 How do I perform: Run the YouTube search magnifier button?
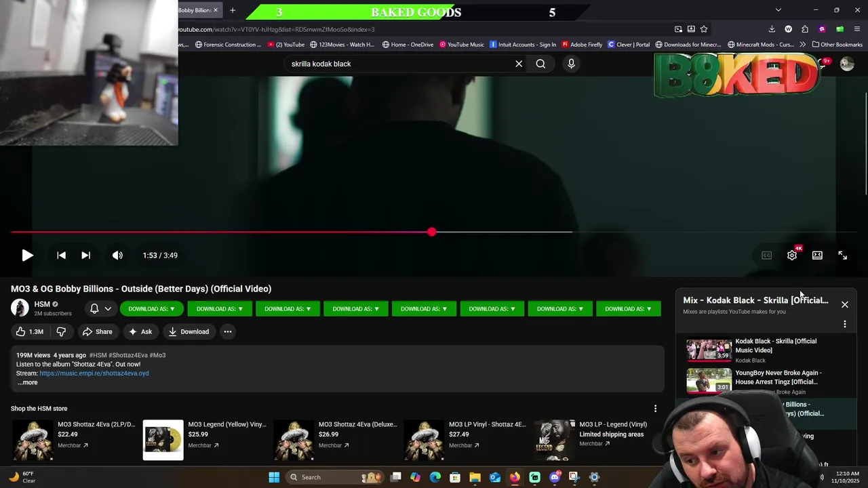(540, 64)
